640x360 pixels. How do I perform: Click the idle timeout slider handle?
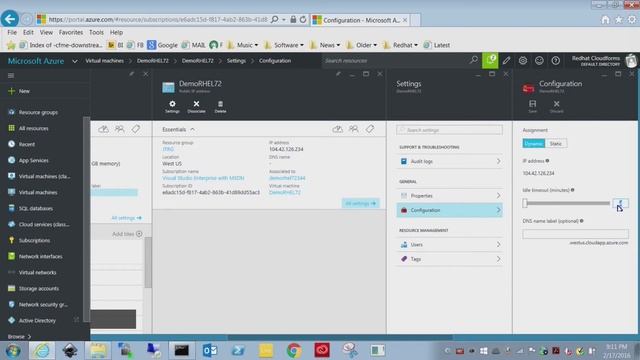pos(525,203)
